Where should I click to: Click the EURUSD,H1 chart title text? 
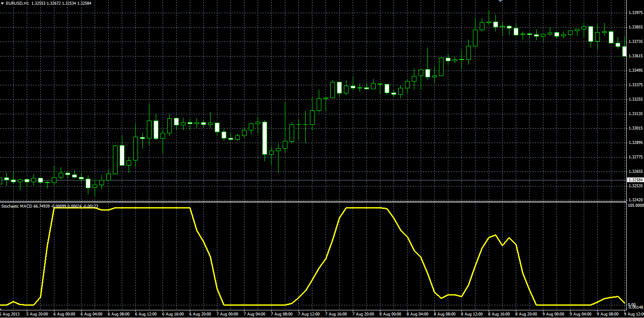17,3
